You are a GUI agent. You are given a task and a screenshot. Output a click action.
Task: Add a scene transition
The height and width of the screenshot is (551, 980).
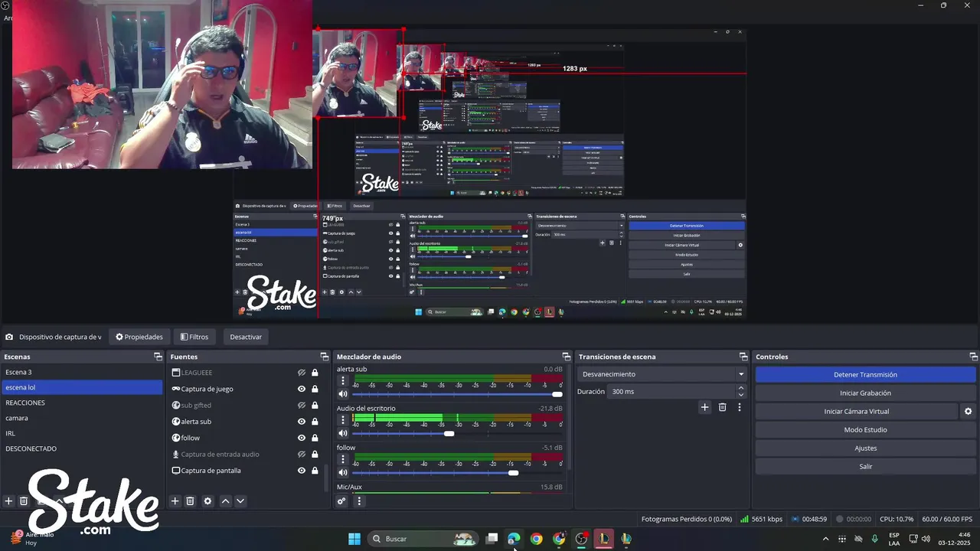click(x=705, y=407)
